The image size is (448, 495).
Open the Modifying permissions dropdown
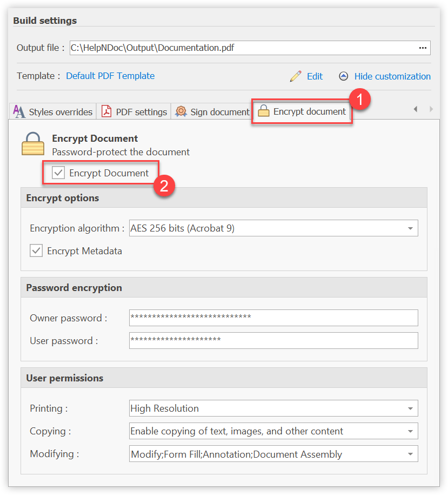pyautogui.click(x=409, y=453)
